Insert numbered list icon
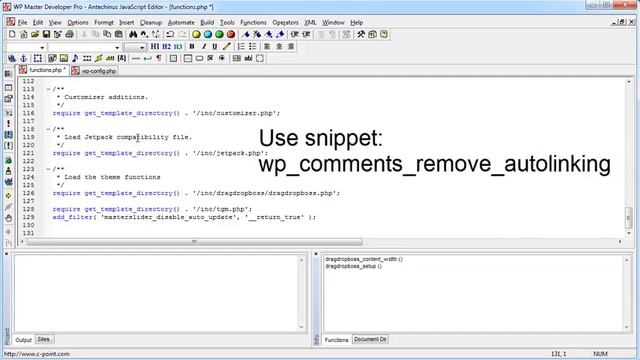Image resolution: width=640 pixels, height=360 pixels. pos(241,47)
